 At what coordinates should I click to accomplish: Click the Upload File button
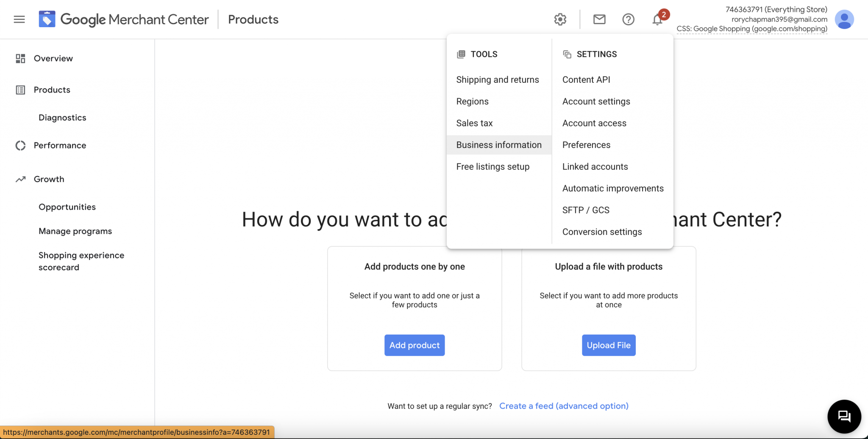tap(608, 345)
